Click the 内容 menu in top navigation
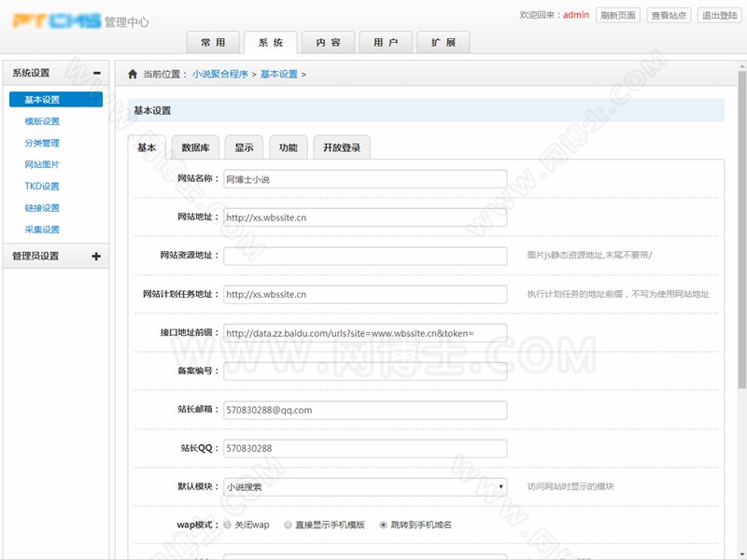The width and height of the screenshot is (747, 560). pyautogui.click(x=329, y=41)
